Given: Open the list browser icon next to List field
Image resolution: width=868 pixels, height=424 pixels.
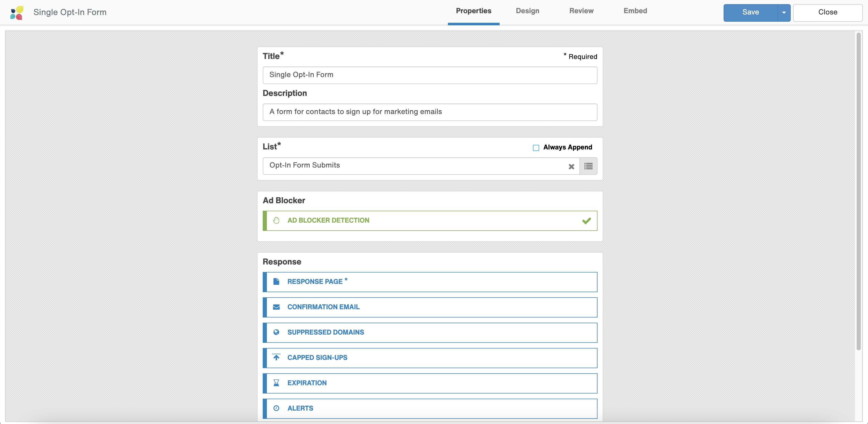Looking at the screenshot, I should (x=588, y=166).
